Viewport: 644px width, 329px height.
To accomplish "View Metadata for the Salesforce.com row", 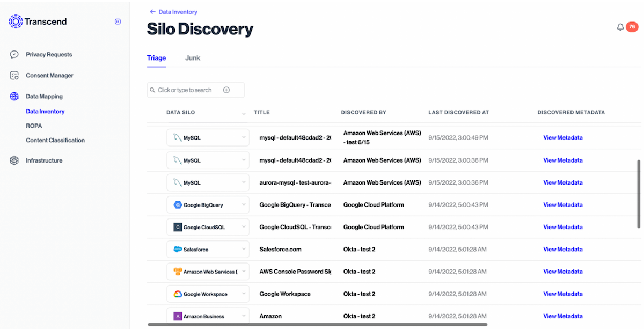I will click(x=562, y=250).
